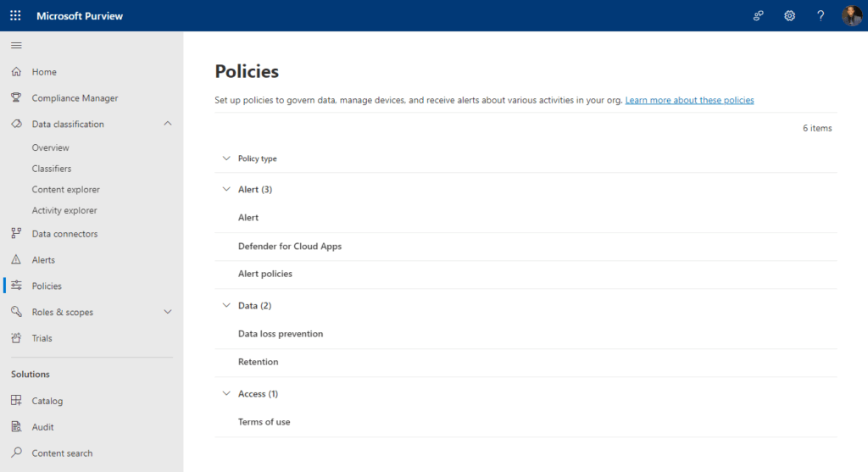This screenshot has height=472, width=868.
Task: Open Settings gear in top bar
Action: 789,15
